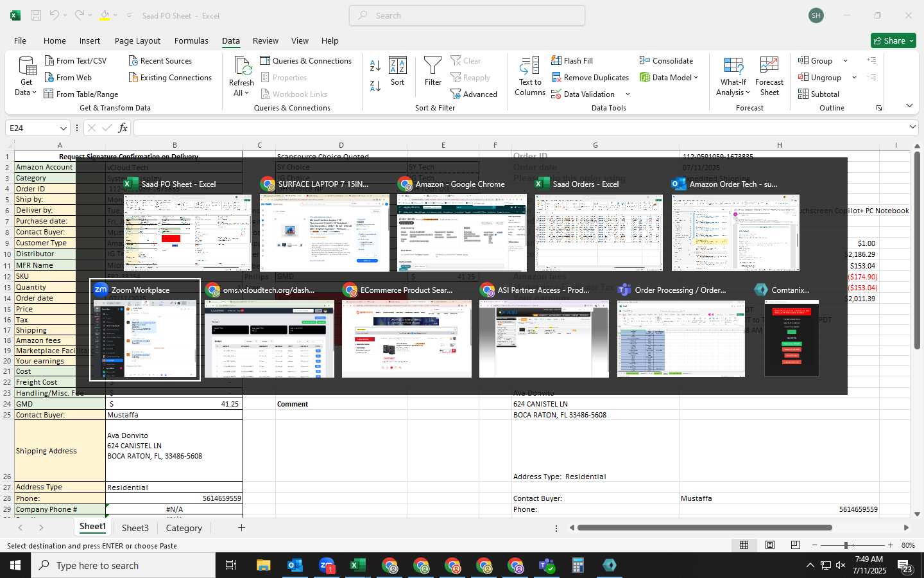This screenshot has height=578, width=924.
Task: Open Data Model dropdown arrow
Action: (x=696, y=78)
